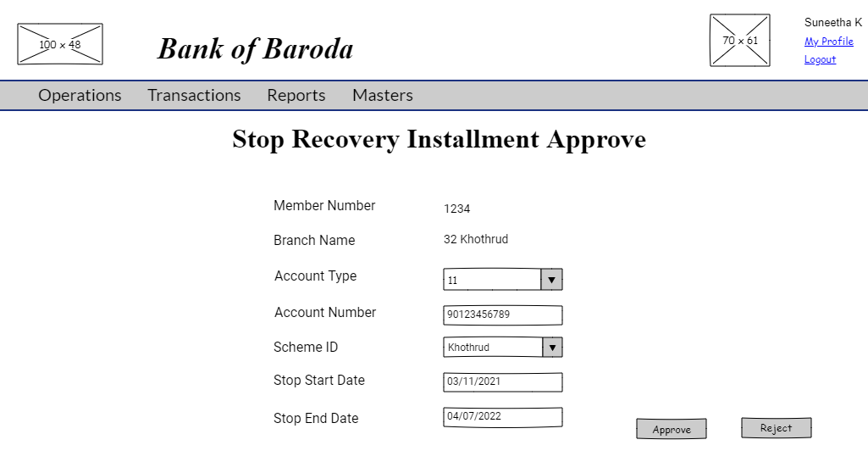The width and height of the screenshot is (868, 462).
Task: Select the Reports menu item
Action: (296, 95)
